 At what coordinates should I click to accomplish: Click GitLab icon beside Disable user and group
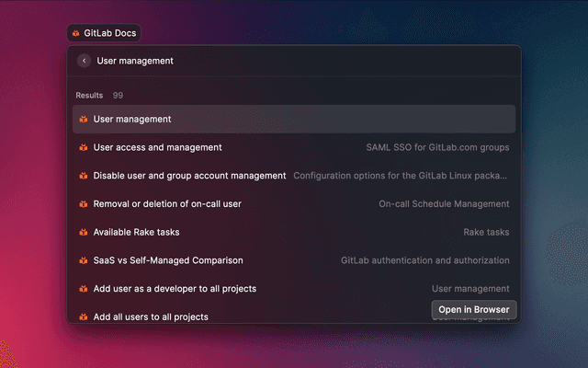click(x=83, y=176)
